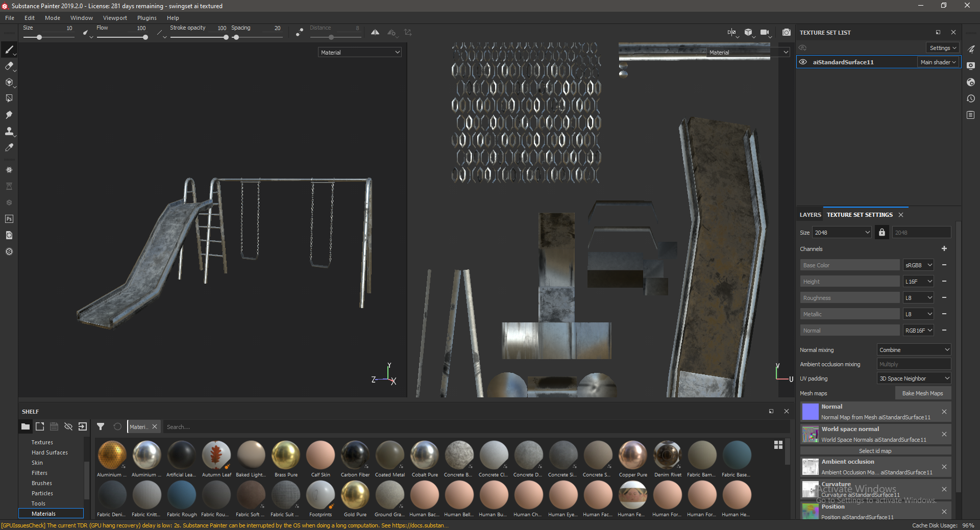Open the shelf folder icon
Viewport: 980px width, 530px height.
(26, 426)
